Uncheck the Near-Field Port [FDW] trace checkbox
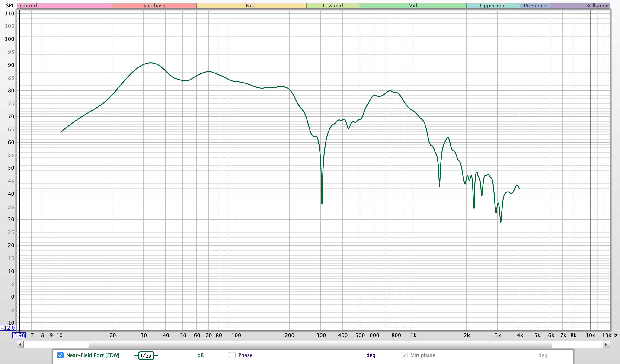The height and width of the screenshot is (364, 620). click(x=60, y=355)
